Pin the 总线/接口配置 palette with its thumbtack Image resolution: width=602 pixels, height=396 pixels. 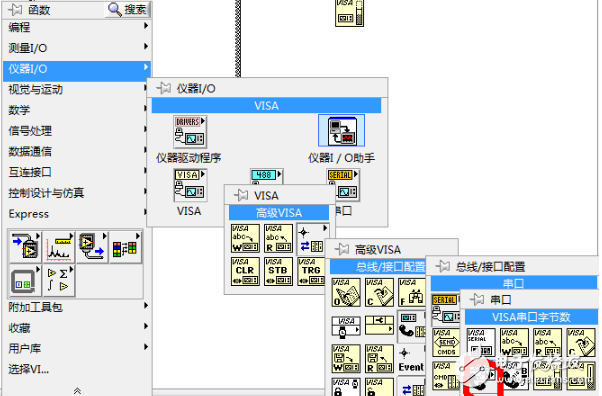pyautogui.click(x=443, y=266)
